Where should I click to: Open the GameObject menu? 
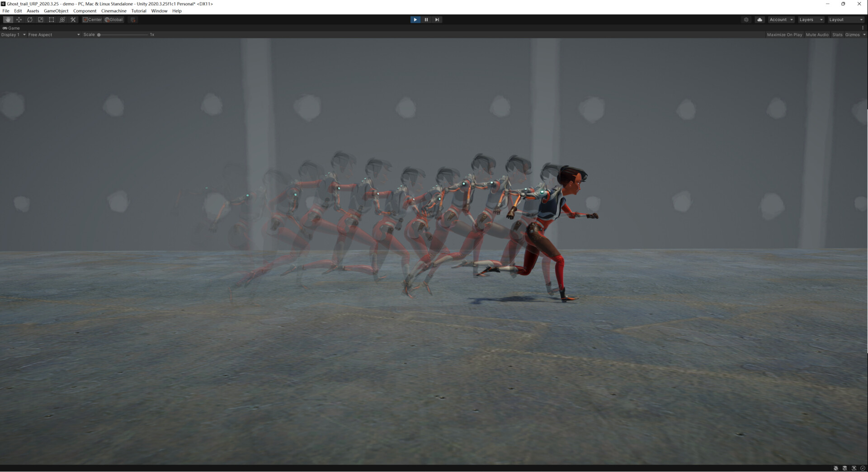tap(56, 11)
